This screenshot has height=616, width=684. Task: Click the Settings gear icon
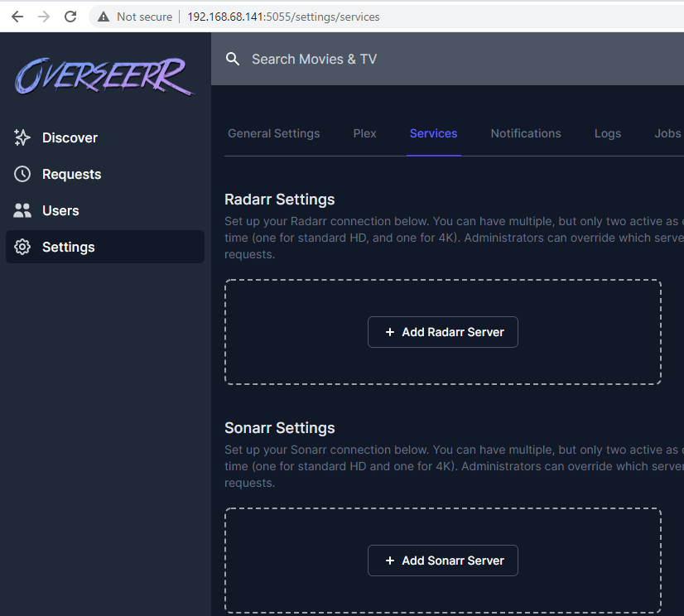pyautogui.click(x=22, y=247)
